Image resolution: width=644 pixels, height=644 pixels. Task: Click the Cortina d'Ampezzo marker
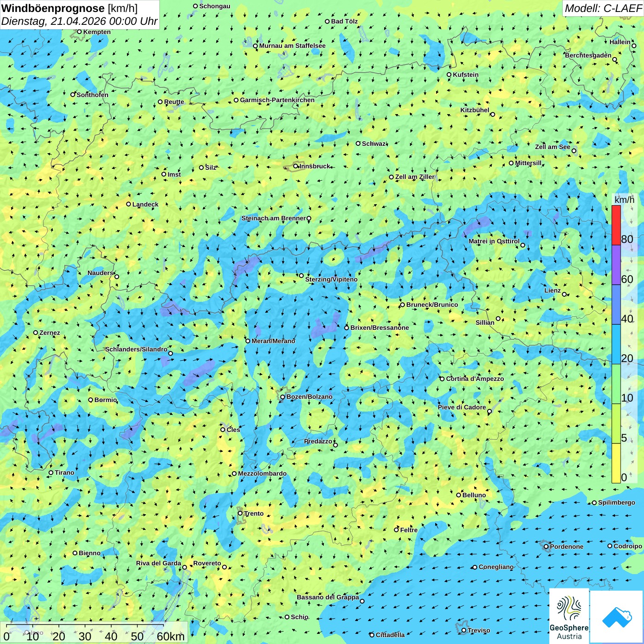tap(442, 379)
